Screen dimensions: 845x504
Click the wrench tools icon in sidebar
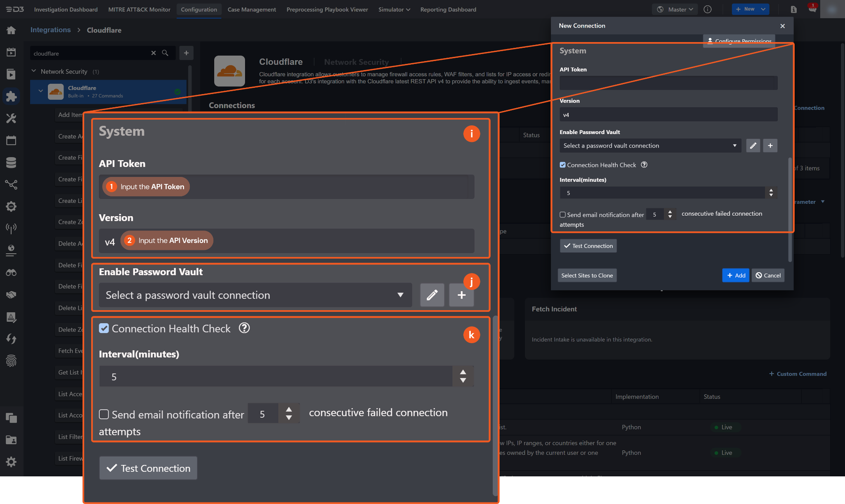pos(11,119)
